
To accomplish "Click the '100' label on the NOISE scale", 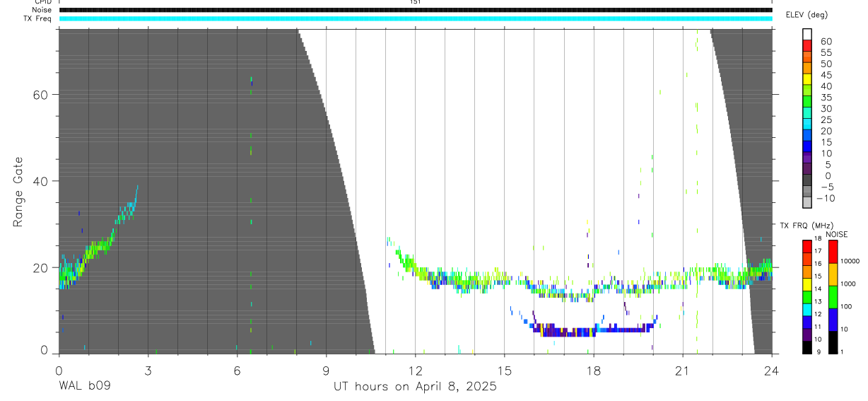I will [x=847, y=306].
